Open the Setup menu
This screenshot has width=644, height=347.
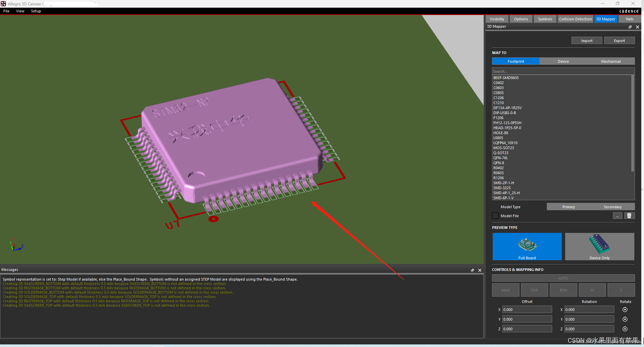click(36, 11)
